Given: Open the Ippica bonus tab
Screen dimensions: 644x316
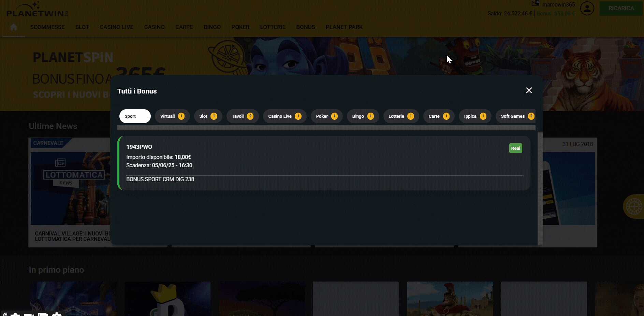Looking at the screenshot, I should tap(475, 116).
